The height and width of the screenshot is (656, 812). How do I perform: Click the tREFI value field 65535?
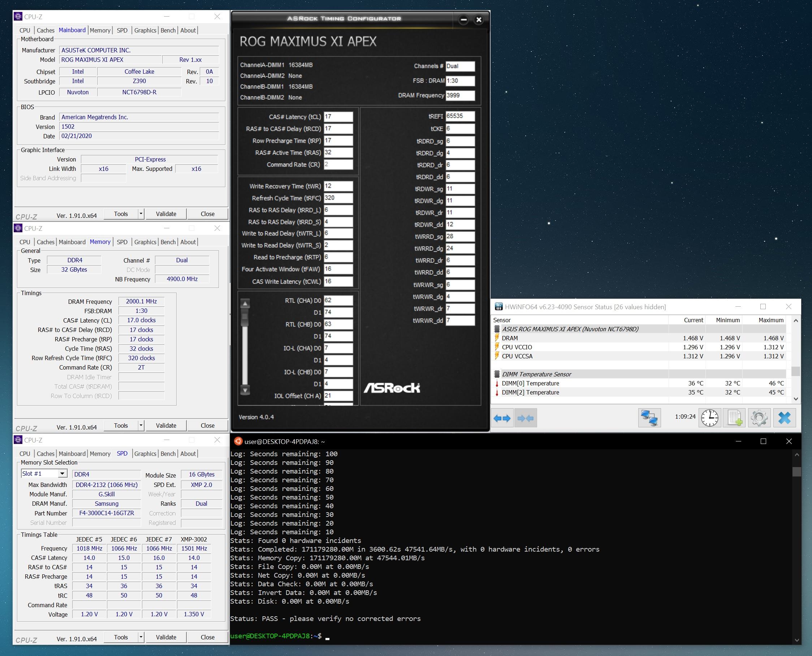(x=460, y=116)
